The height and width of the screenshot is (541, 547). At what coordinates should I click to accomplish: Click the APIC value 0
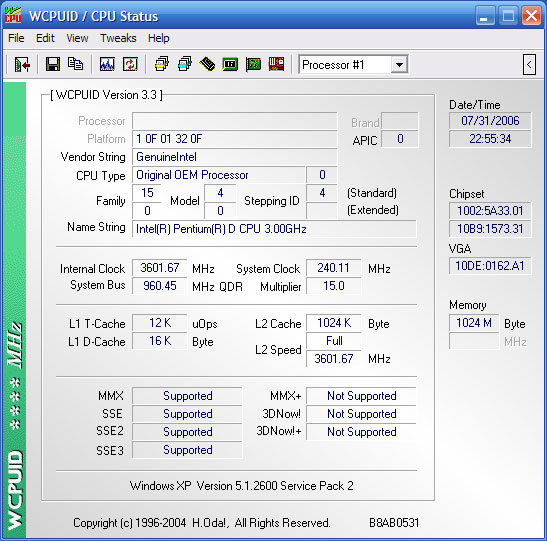(x=400, y=139)
